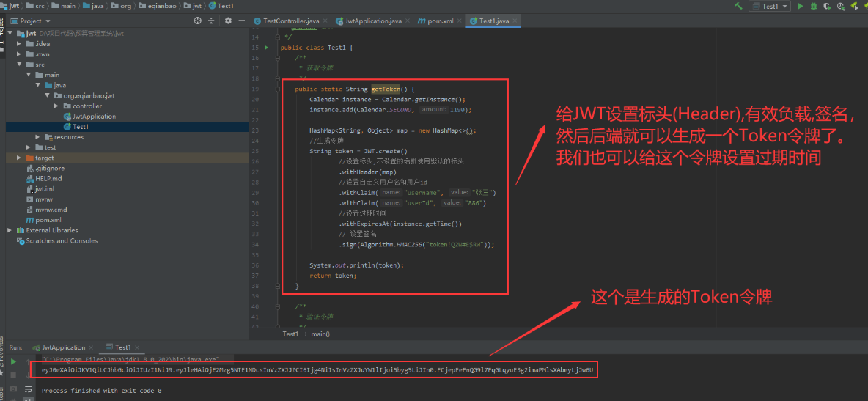The width and height of the screenshot is (868, 401).
Task: Select pom.xml in the project tree
Action: click(x=43, y=220)
